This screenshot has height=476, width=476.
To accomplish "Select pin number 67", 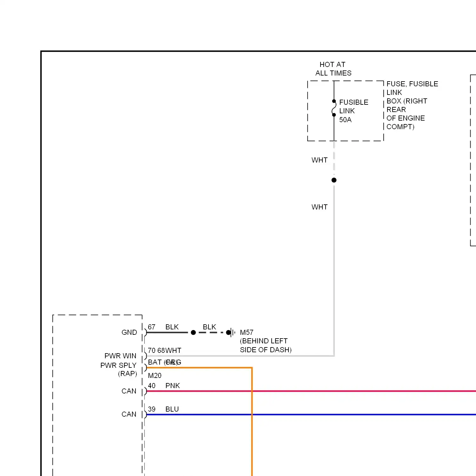I will pos(151,327).
